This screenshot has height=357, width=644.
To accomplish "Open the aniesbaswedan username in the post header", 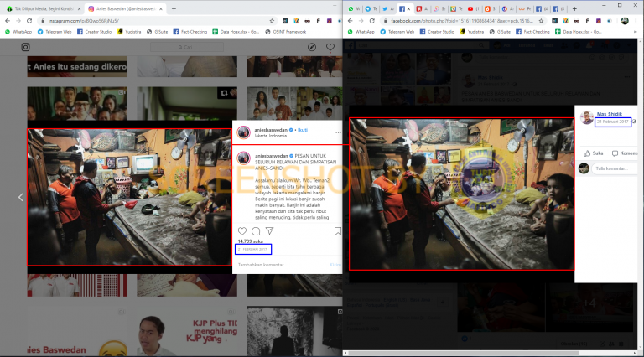I will pos(271,130).
